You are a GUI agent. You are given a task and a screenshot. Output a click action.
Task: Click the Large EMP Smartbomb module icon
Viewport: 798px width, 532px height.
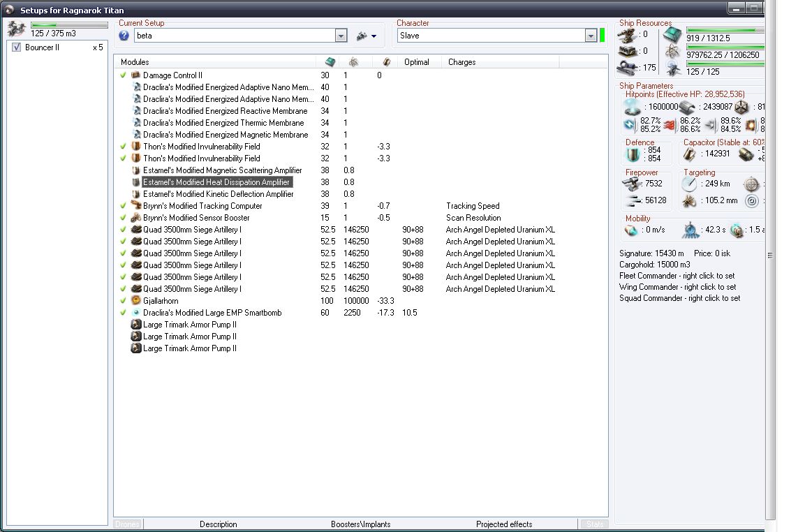click(x=136, y=313)
